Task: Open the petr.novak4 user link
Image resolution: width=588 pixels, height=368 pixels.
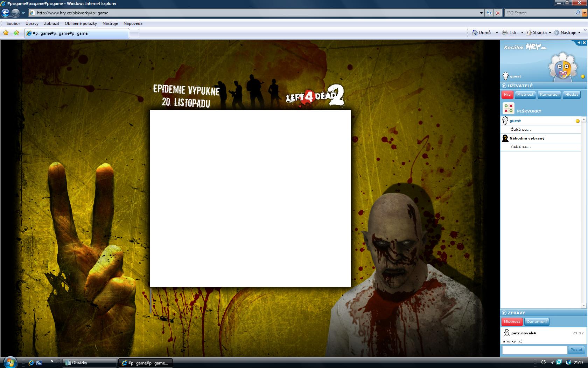Action: (524, 333)
